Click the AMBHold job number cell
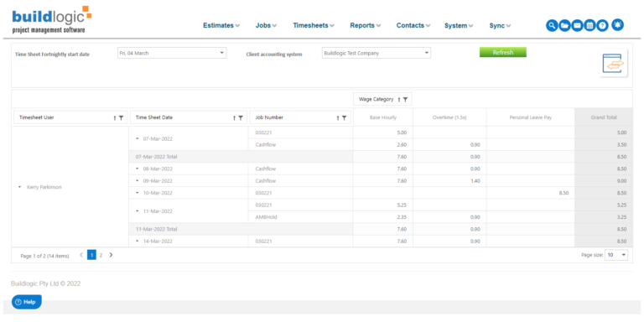The image size is (644, 322). coord(301,217)
